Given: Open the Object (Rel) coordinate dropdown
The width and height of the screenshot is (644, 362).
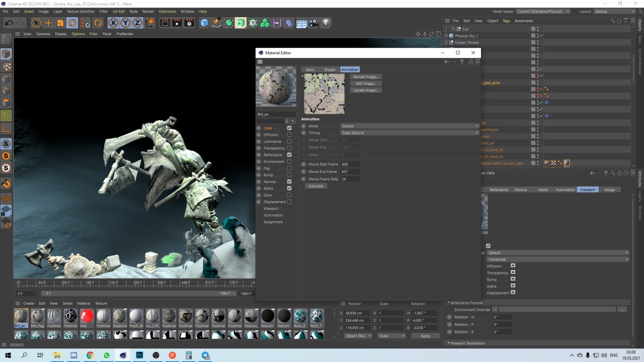Looking at the screenshot, I should coord(358,336).
